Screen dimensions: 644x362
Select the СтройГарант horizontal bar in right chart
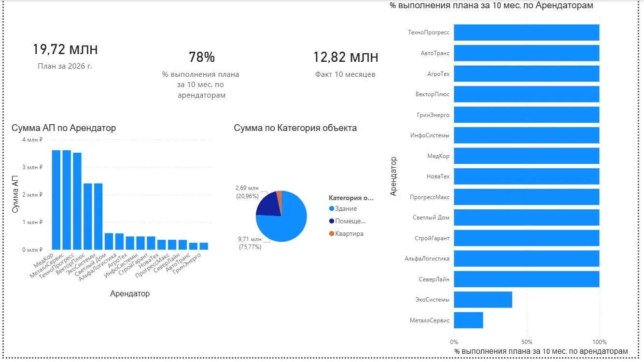click(527, 238)
